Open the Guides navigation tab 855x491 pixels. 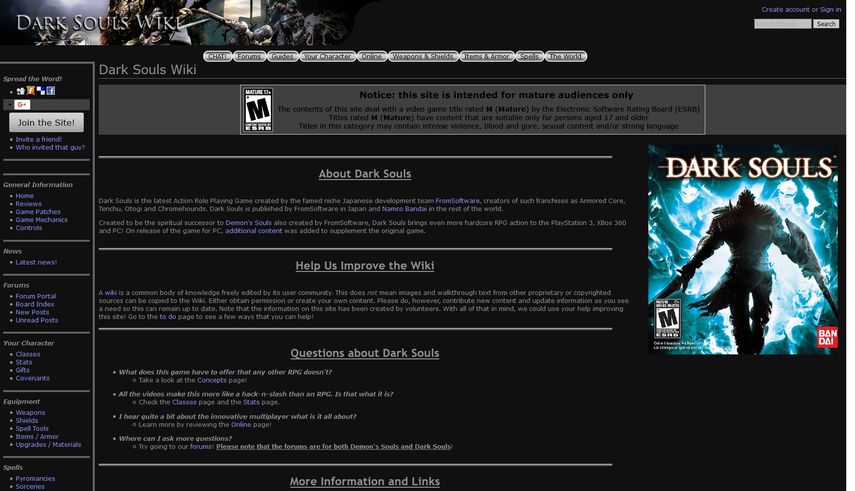pos(282,56)
